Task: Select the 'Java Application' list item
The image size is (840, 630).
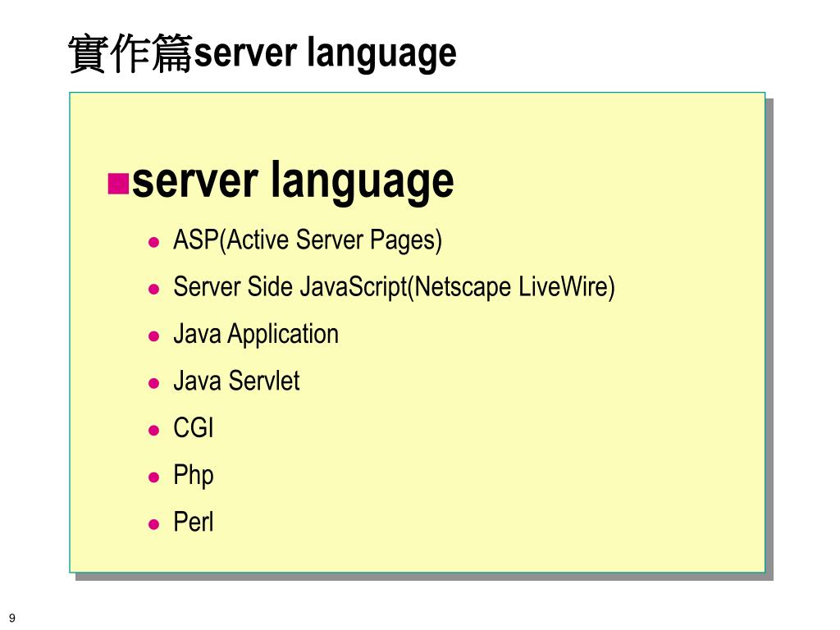Action: tap(256, 335)
